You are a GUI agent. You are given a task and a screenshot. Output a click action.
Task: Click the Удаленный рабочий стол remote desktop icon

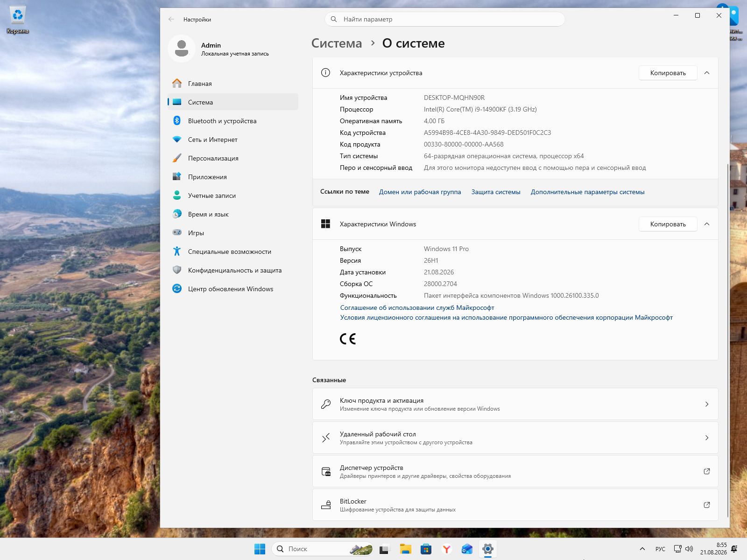tap(326, 438)
